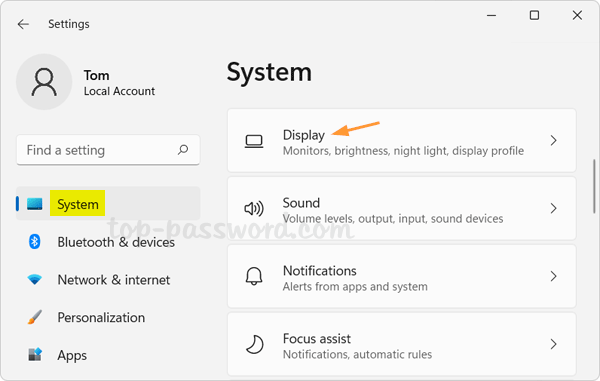Open the Focus assist chevron
Image resolution: width=600 pixels, height=381 pixels.
(553, 344)
